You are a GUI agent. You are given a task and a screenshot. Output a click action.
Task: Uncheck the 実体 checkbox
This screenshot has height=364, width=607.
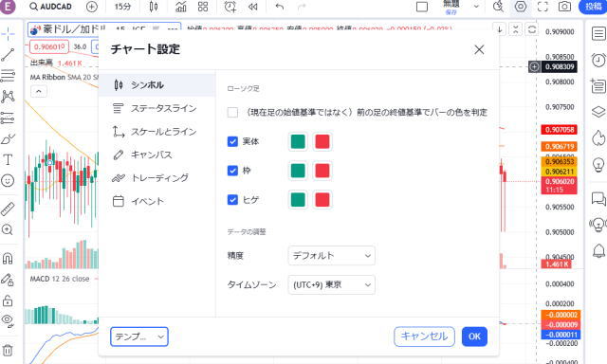pos(232,141)
